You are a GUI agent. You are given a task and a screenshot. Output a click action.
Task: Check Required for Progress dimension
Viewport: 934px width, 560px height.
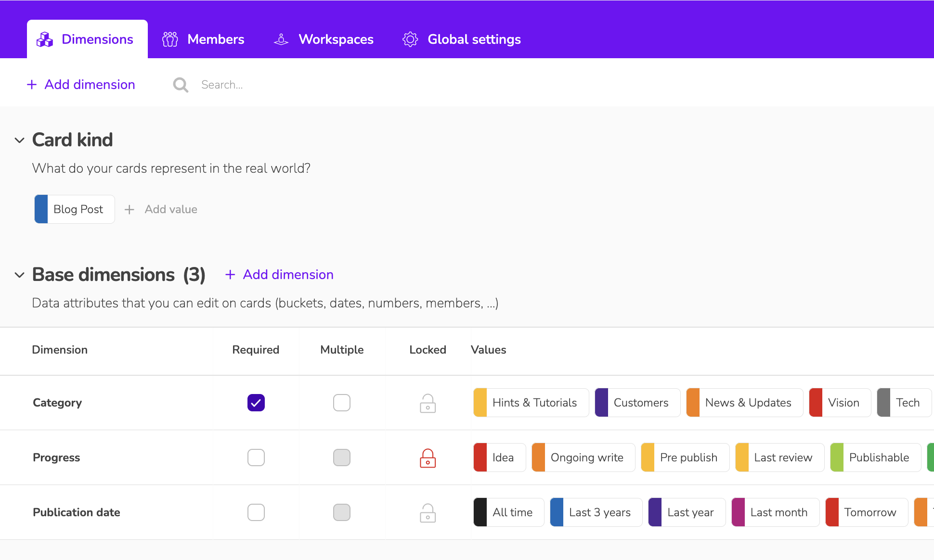[256, 458]
